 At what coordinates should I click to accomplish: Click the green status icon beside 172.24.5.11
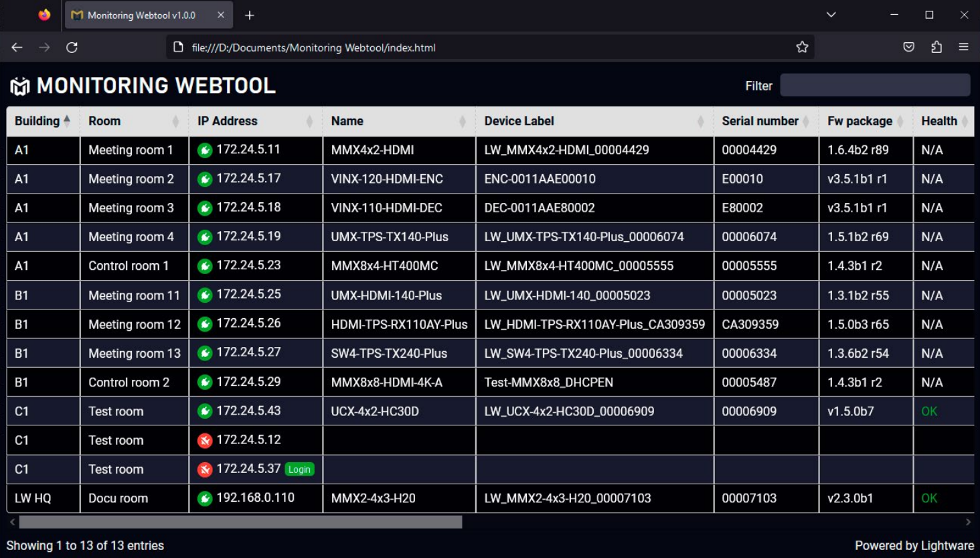coord(206,149)
